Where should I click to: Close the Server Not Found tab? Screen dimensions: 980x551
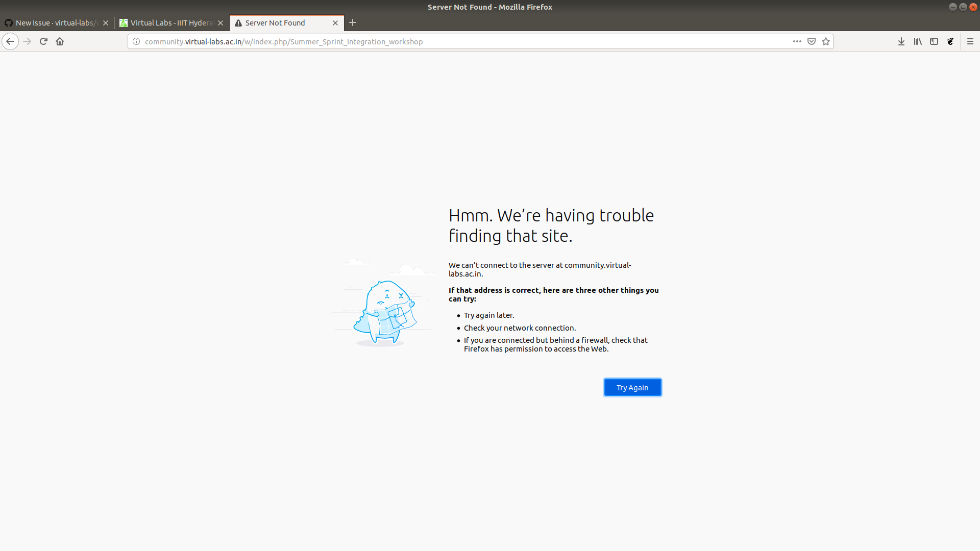(x=335, y=23)
